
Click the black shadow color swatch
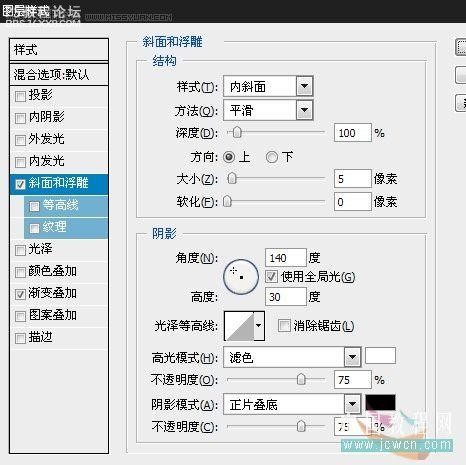click(x=380, y=402)
